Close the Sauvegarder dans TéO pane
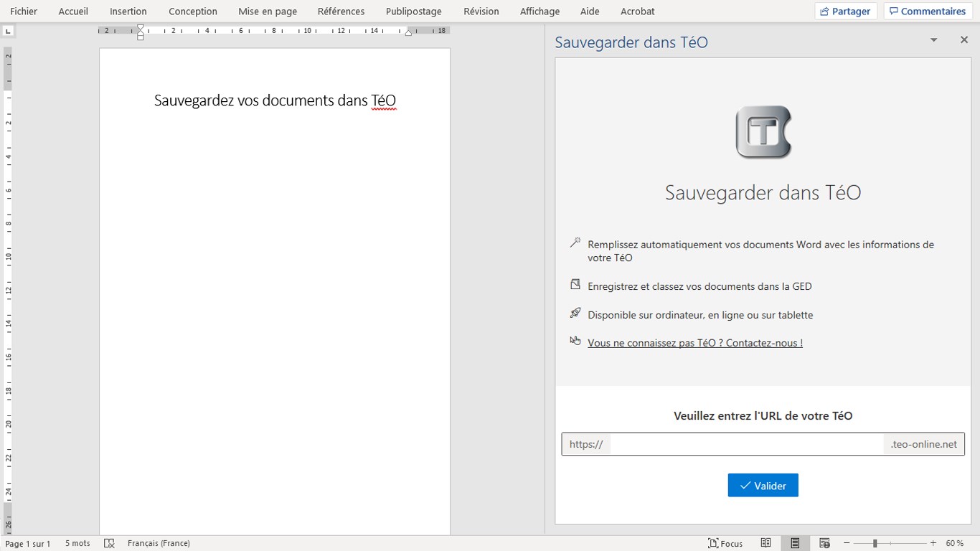The width and height of the screenshot is (980, 551). point(964,40)
